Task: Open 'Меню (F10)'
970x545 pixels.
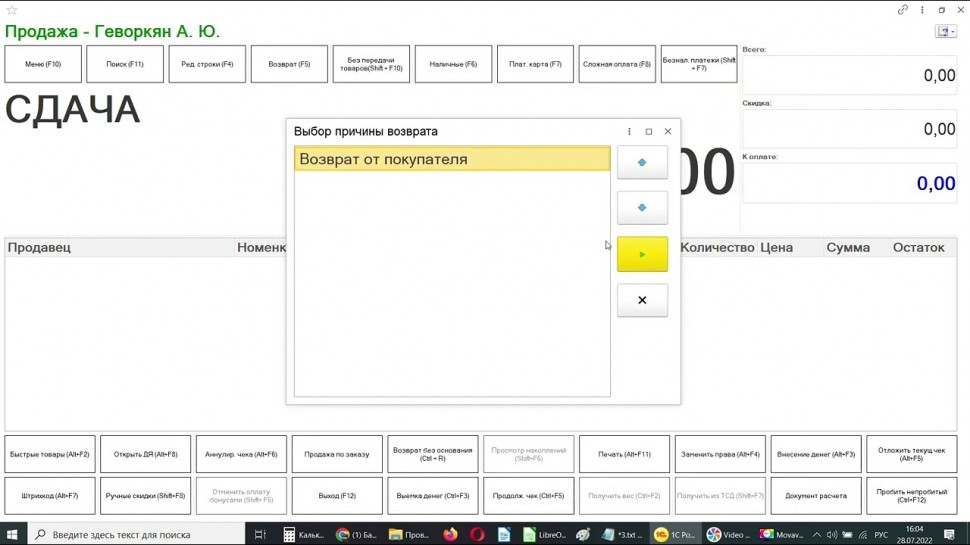Action: pos(42,64)
